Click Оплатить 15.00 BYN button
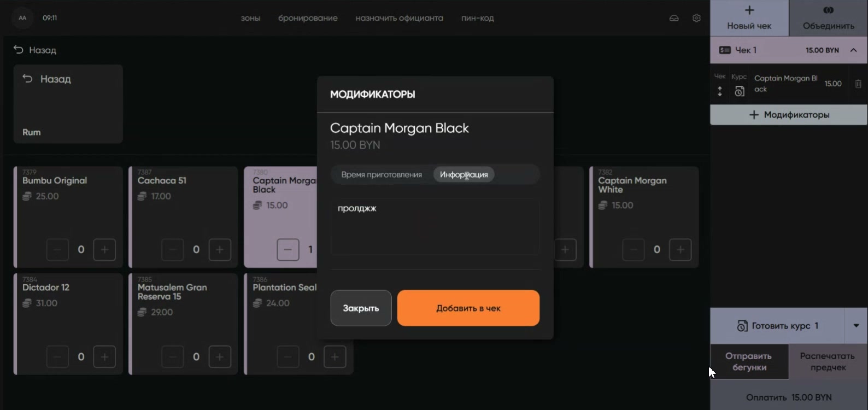The height and width of the screenshot is (410, 868). [789, 397]
